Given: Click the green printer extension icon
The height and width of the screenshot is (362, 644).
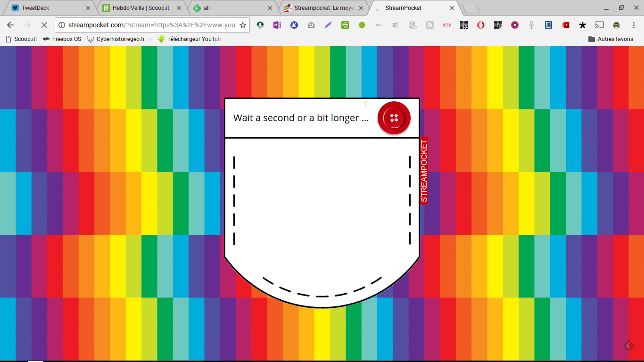Looking at the screenshot, I should [345, 25].
